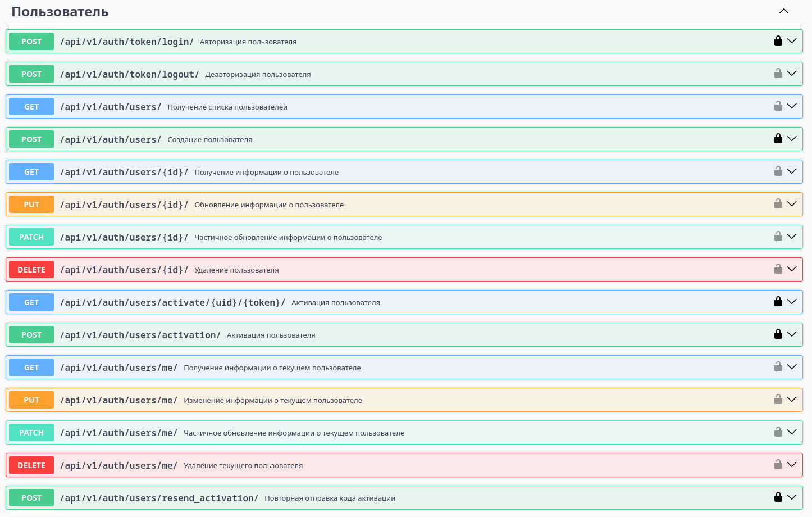Click 'Изменение информации о текущем пользователе' text
The width and height of the screenshot is (812, 517).
click(x=273, y=400)
